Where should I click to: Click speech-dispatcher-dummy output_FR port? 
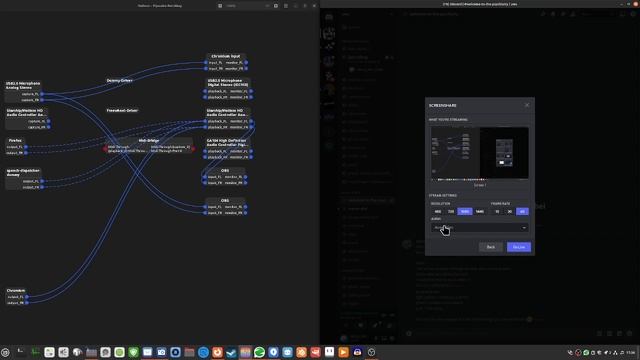[x=42, y=187]
